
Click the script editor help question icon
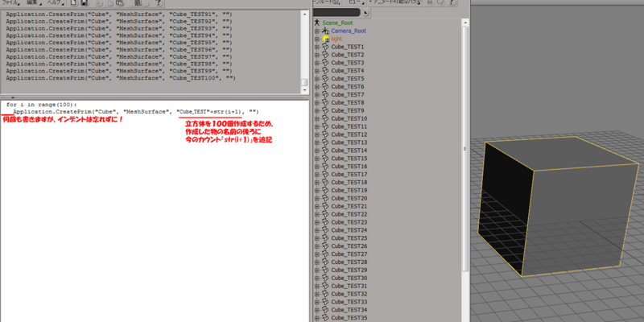point(158,3)
